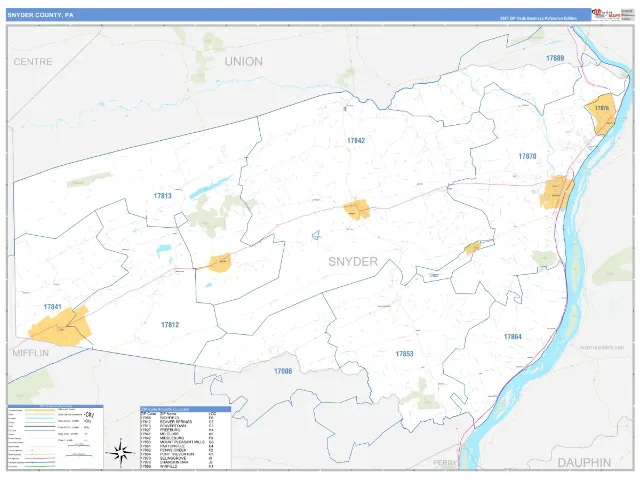This screenshot has width=640, height=480.
Task: Click ZIP code label 17813
Action: coord(162,196)
